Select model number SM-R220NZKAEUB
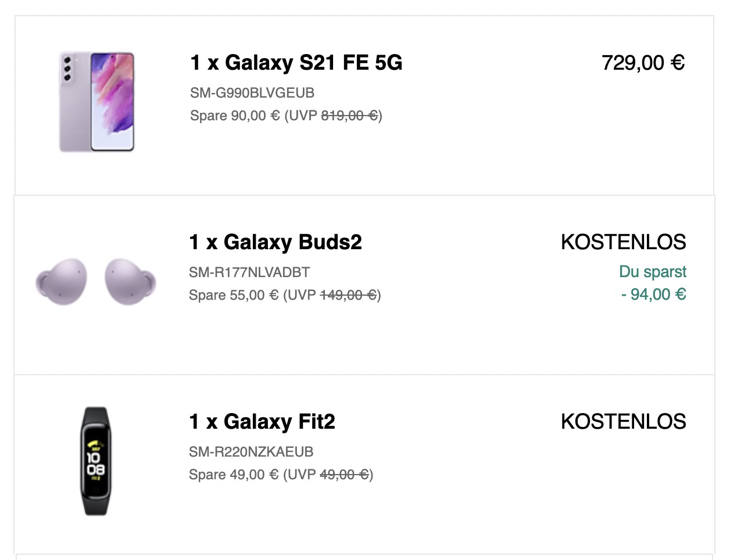 251,452
